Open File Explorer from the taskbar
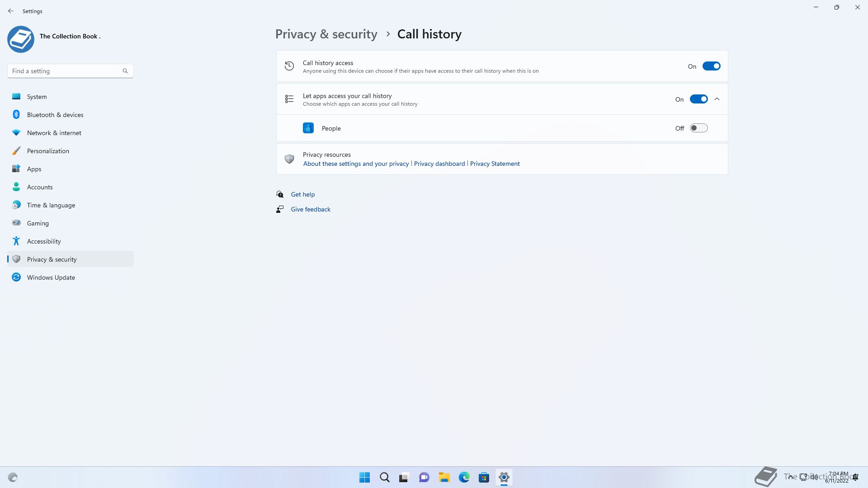 pos(444,477)
